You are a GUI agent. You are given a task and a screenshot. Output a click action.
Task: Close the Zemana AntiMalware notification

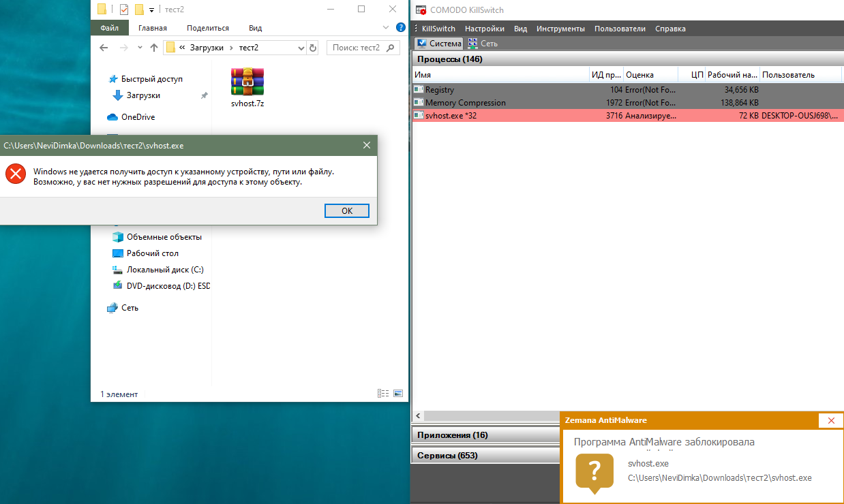click(x=830, y=420)
